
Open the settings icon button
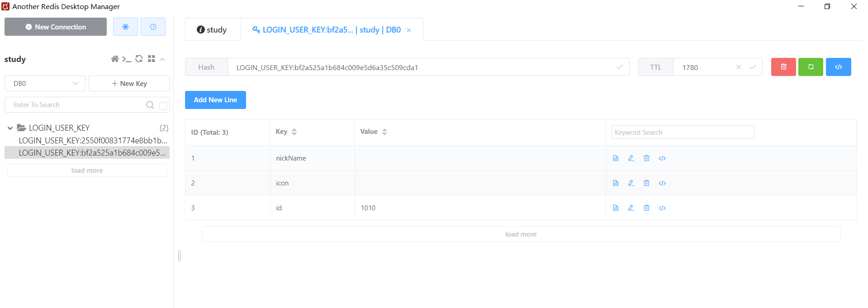[x=125, y=27]
